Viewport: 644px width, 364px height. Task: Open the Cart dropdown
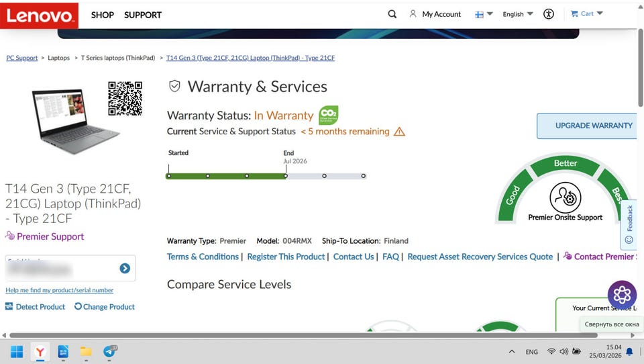pos(587,13)
